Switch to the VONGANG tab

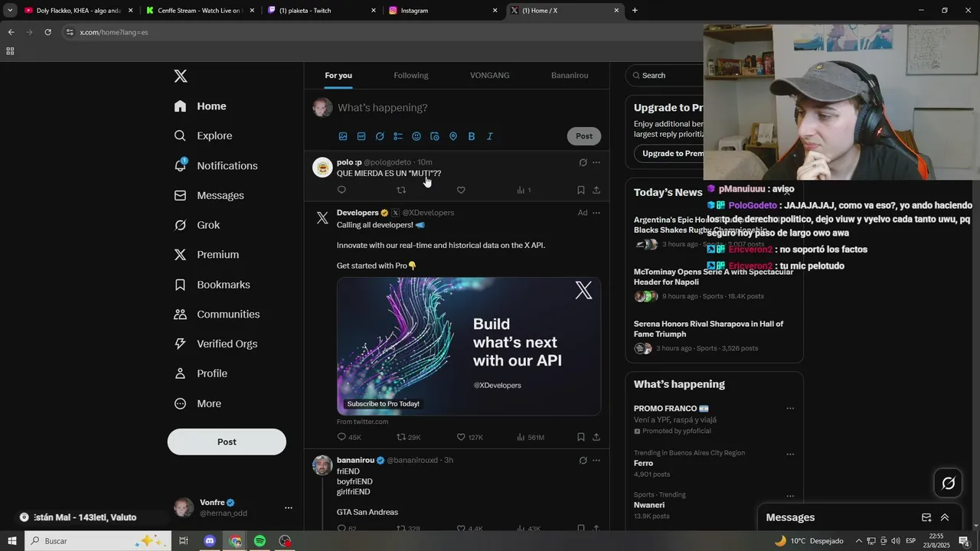tap(490, 75)
